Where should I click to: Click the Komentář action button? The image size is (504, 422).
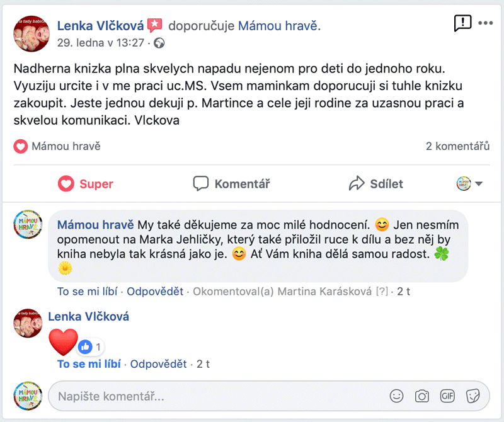231,184
